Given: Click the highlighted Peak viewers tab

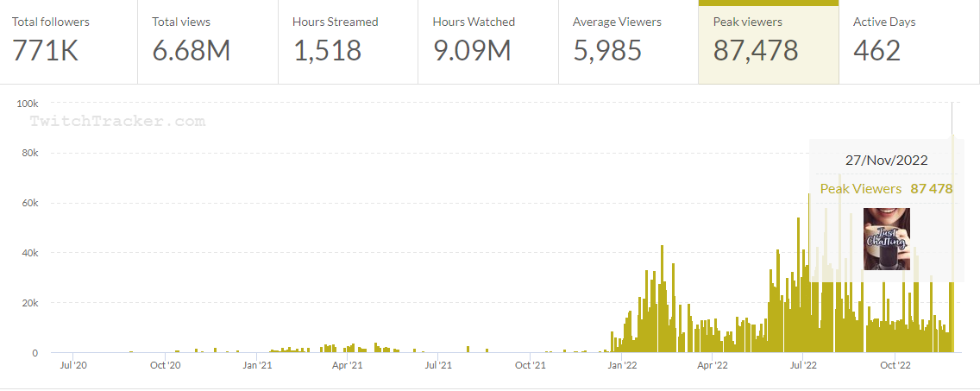Looking at the screenshot, I should [x=768, y=42].
